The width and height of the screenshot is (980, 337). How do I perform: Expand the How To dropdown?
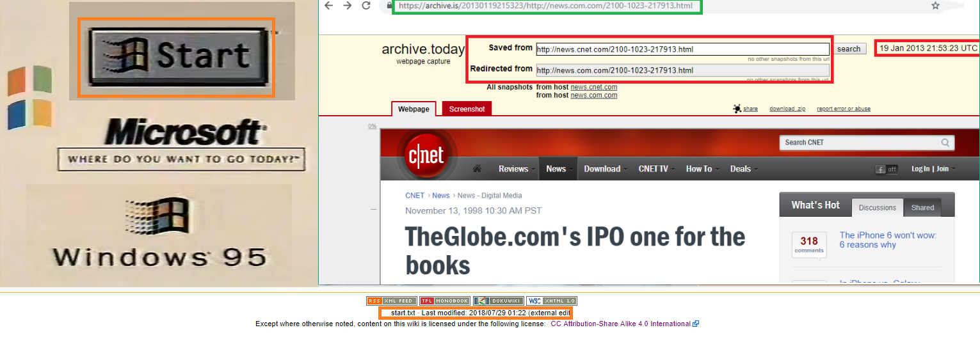[702, 169]
